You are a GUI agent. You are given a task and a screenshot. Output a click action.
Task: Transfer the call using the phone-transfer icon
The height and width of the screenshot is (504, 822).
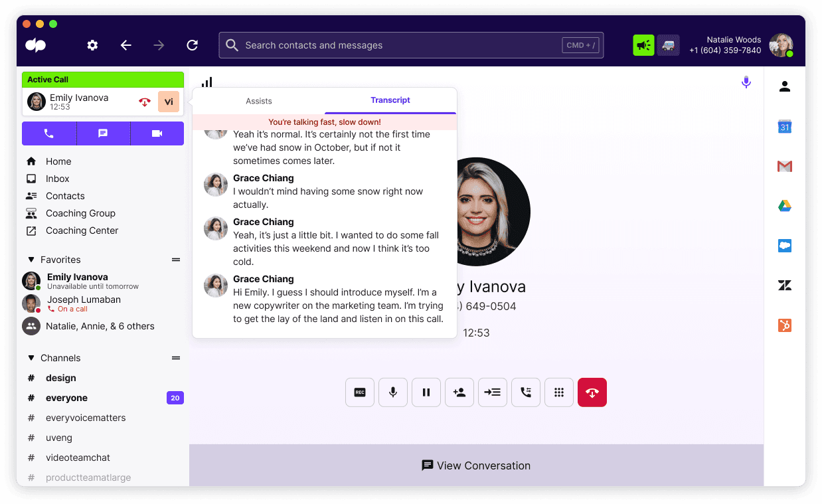(525, 392)
